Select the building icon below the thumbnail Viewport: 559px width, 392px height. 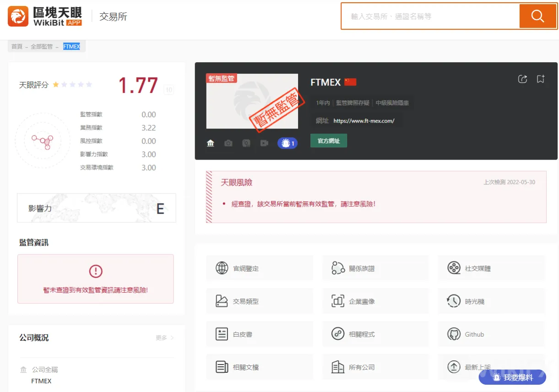[211, 143]
